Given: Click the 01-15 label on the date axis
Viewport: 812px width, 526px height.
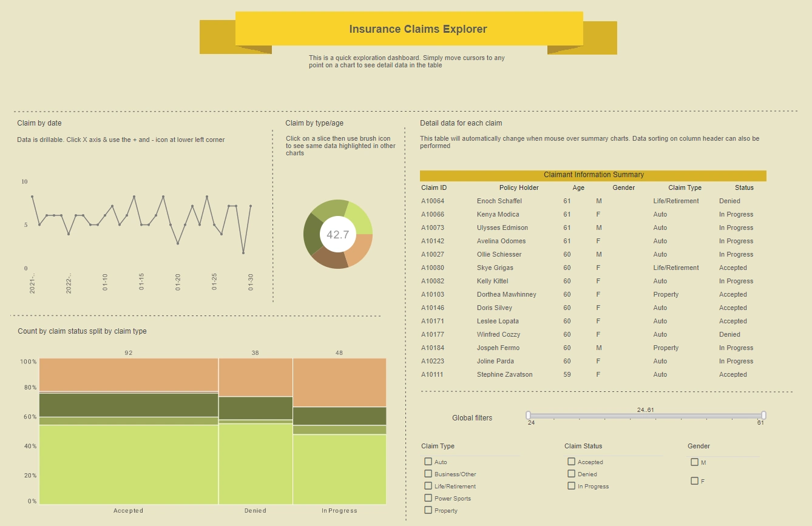Looking at the screenshot, I should click(141, 281).
